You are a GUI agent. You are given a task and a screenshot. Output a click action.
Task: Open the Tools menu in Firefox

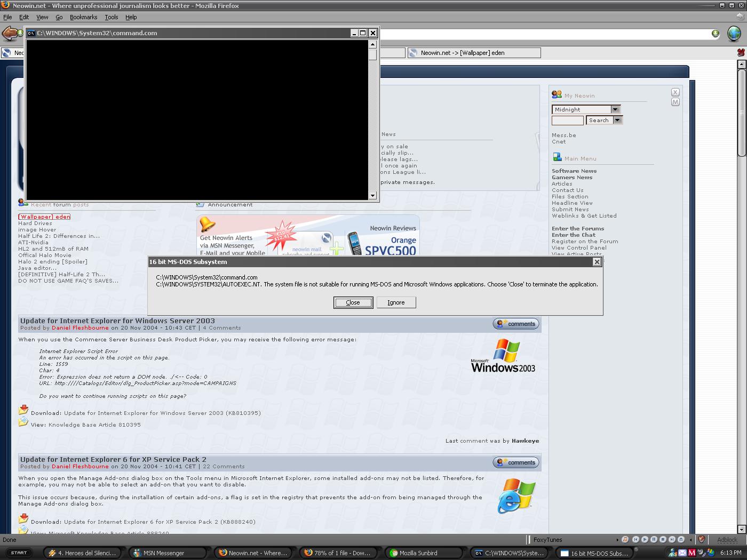(x=112, y=17)
